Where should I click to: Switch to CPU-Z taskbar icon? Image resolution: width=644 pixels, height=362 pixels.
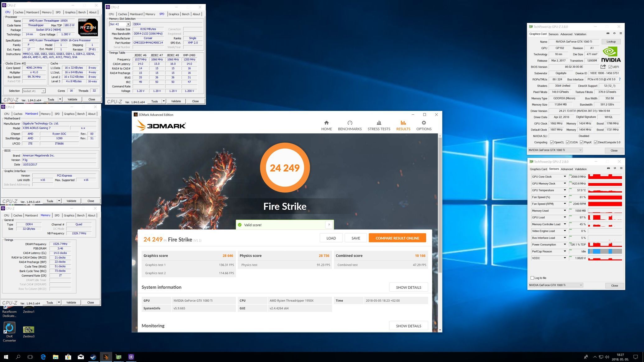pyautogui.click(x=131, y=357)
